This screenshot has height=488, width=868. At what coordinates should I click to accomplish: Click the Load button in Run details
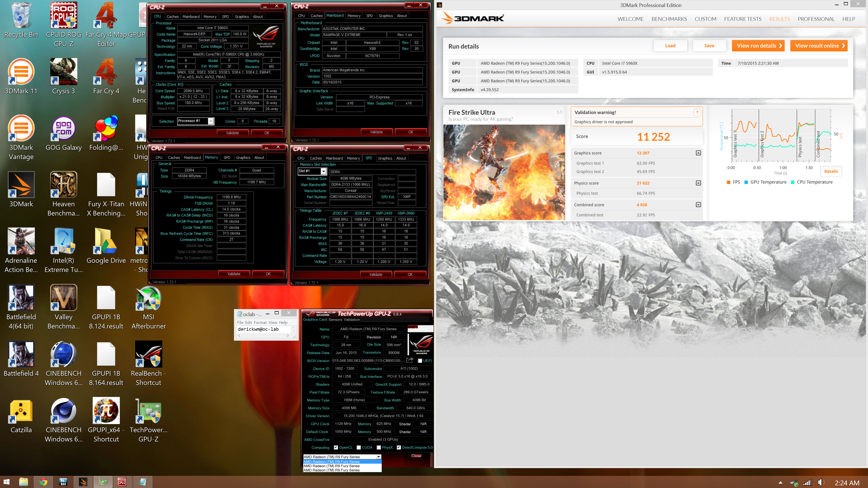tap(670, 45)
